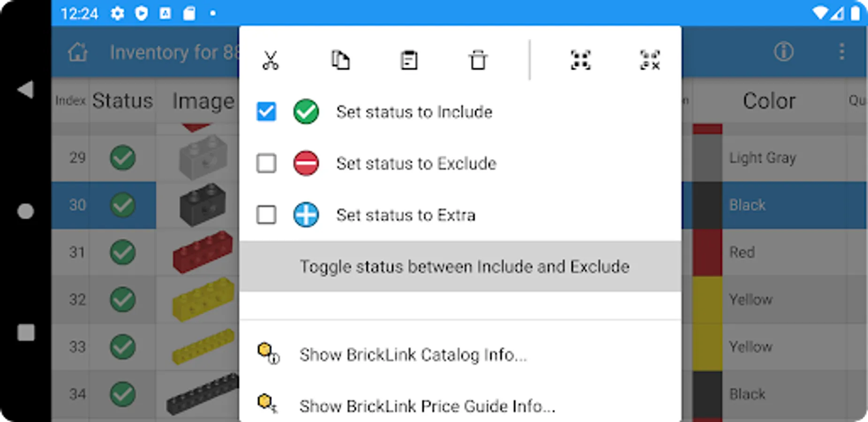Open Show BrickLink Catalog Info

click(x=413, y=355)
